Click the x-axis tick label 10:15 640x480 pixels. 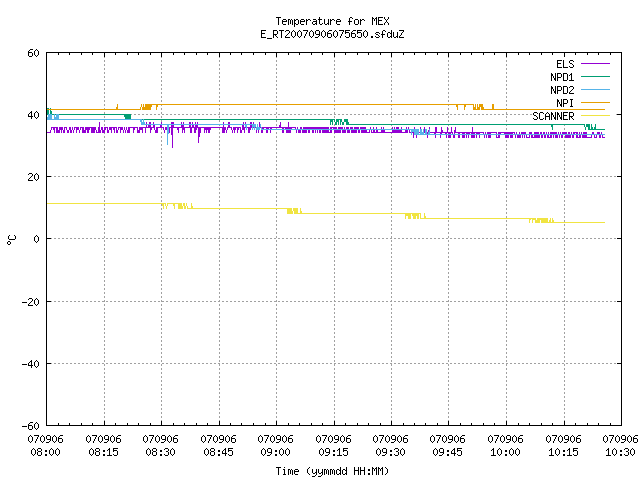coord(563,452)
